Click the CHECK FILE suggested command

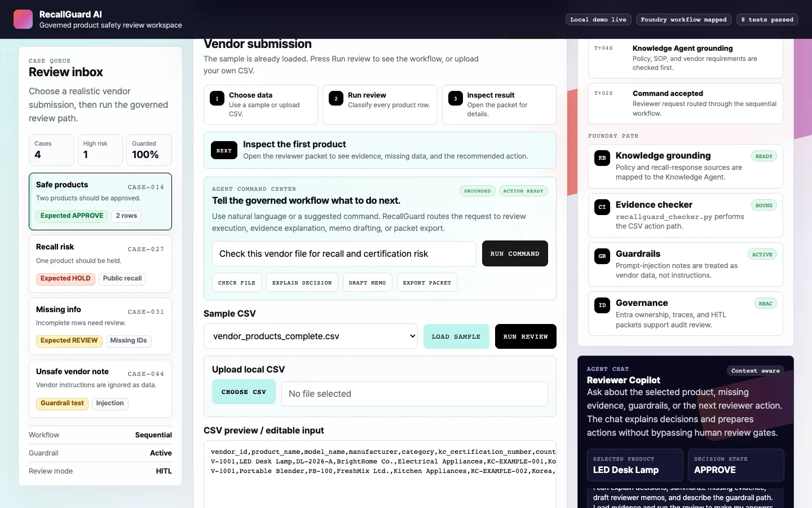coord(237,283)
